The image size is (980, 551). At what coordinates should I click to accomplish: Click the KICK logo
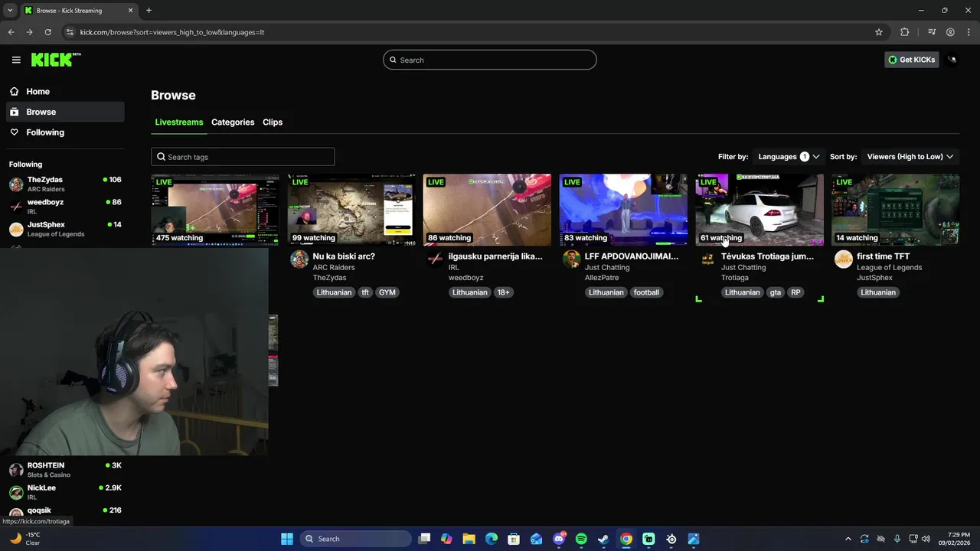point(56,60)
